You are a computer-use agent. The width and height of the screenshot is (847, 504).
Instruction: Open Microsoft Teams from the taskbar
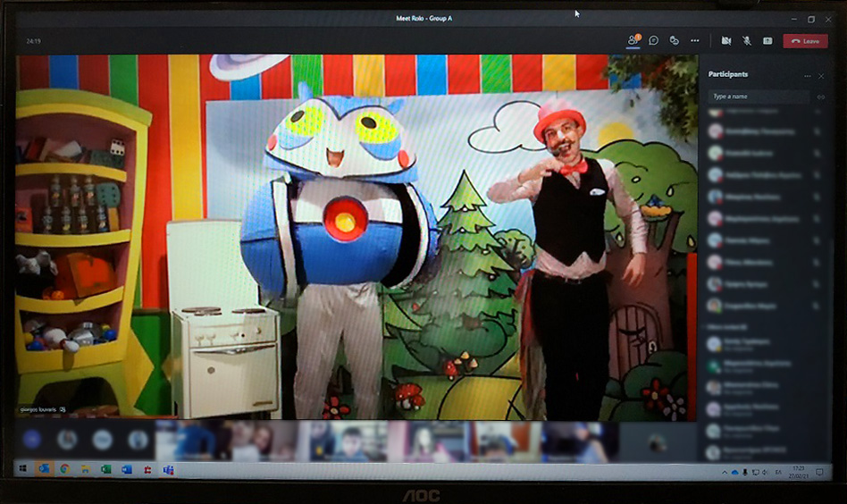[169, 469]
